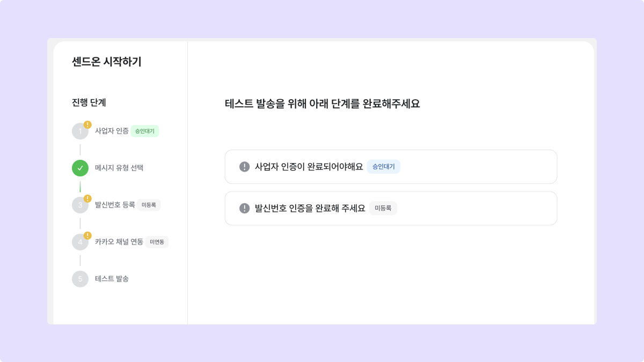Click the yellow alert badge on step 4
Screen dimensions: 644x362
click(87, 235)
